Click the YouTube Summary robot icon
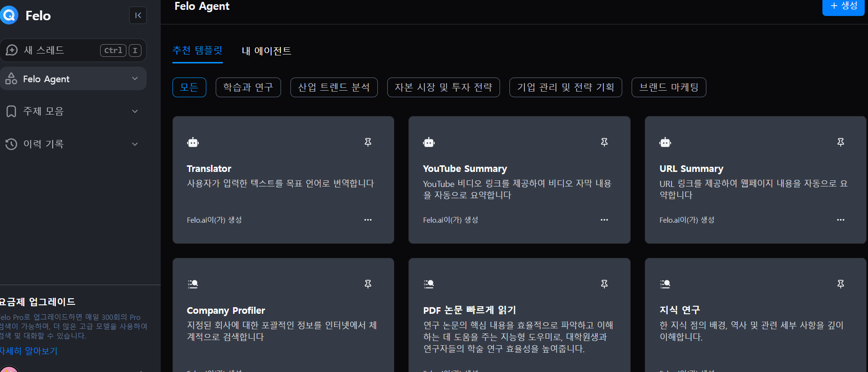 429,142
